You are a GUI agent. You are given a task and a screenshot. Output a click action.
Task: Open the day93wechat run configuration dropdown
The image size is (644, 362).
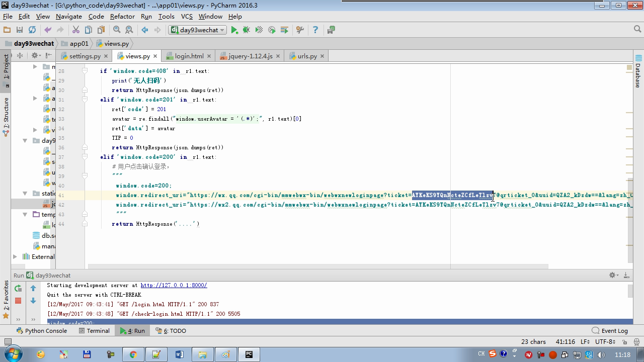198,30
